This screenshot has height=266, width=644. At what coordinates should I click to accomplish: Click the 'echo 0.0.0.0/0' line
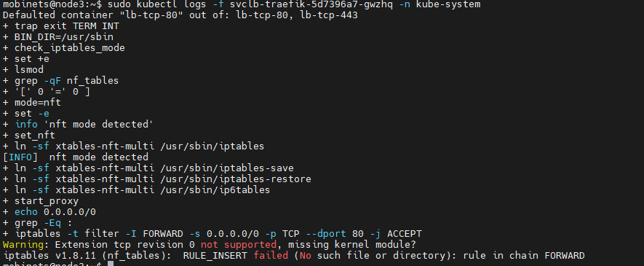pyautogui.click(x=49, y=212)
